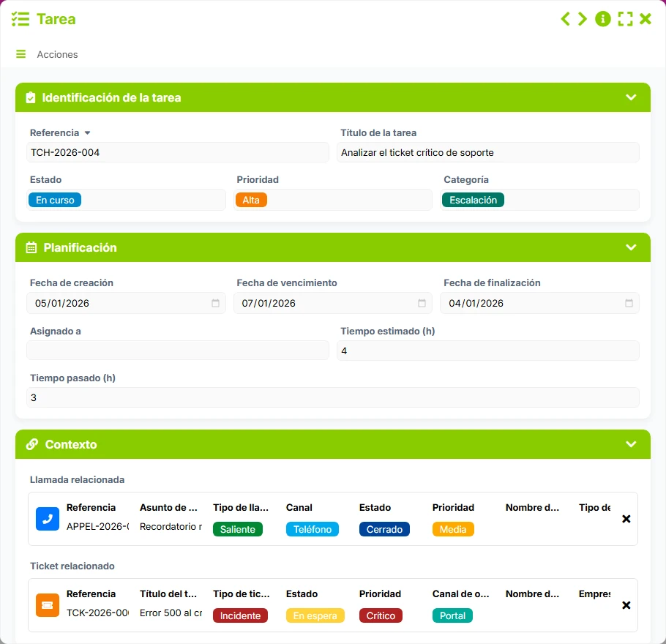
Task: Open the Fecha de creación calendar picker
Action: pos(215,303)
